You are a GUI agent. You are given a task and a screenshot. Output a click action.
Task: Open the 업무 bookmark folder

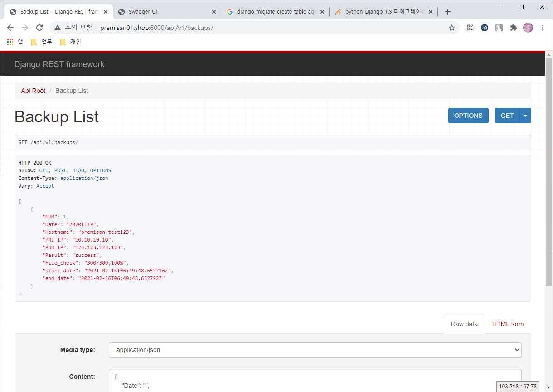[41, 42]
